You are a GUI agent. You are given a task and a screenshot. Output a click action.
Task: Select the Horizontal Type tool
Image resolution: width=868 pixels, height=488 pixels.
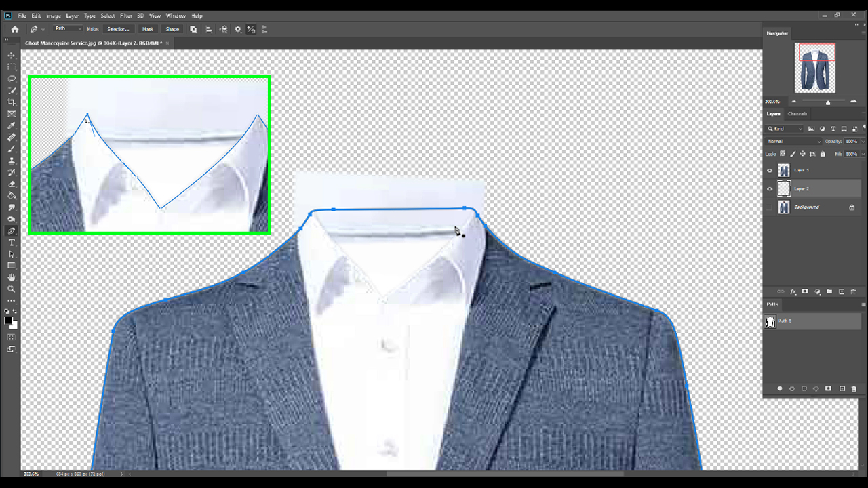12,243
